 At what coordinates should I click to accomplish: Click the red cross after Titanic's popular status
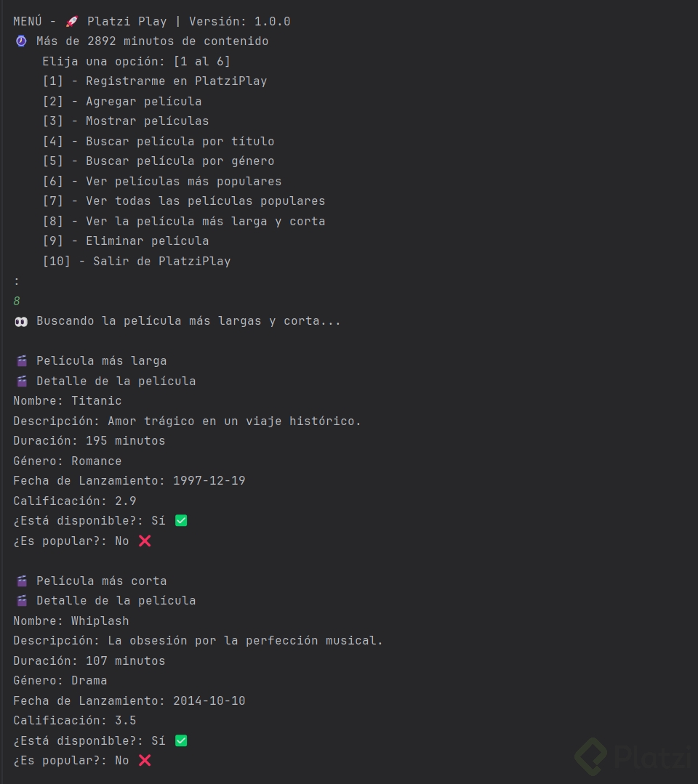[x=145, y=541]
